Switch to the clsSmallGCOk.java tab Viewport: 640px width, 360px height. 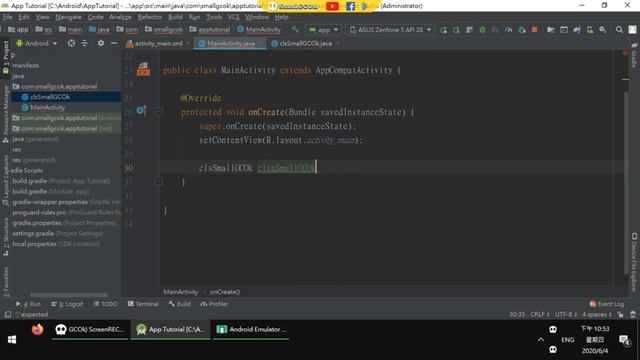[x=305, y=43]
